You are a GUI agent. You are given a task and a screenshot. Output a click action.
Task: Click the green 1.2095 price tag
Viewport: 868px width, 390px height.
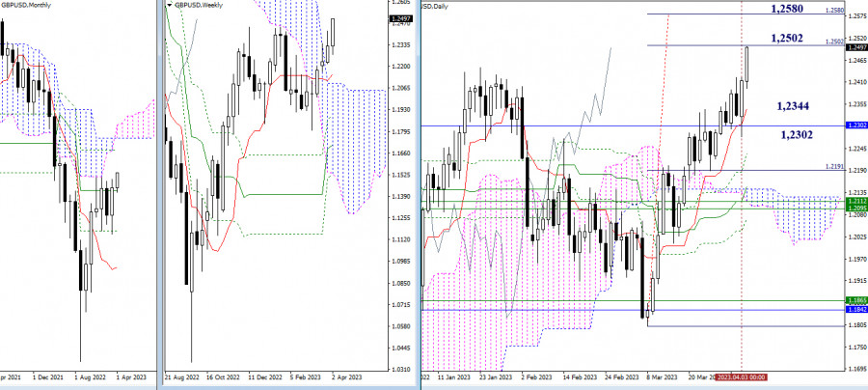pos(856,208)
